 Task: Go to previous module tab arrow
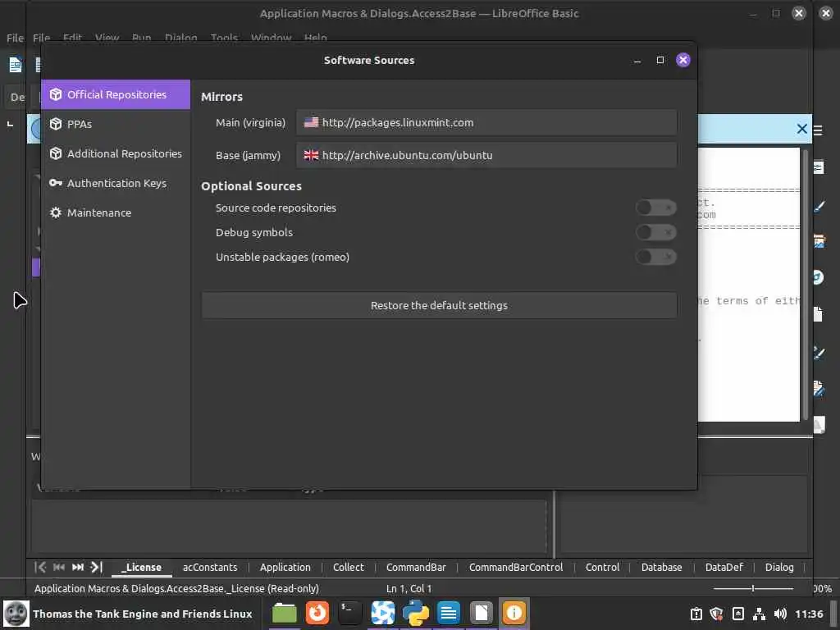[59, 567]
